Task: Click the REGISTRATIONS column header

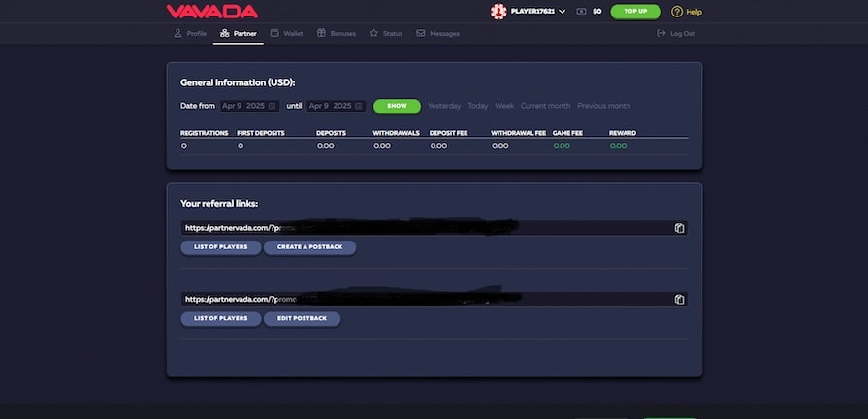Action: (205, 133)
